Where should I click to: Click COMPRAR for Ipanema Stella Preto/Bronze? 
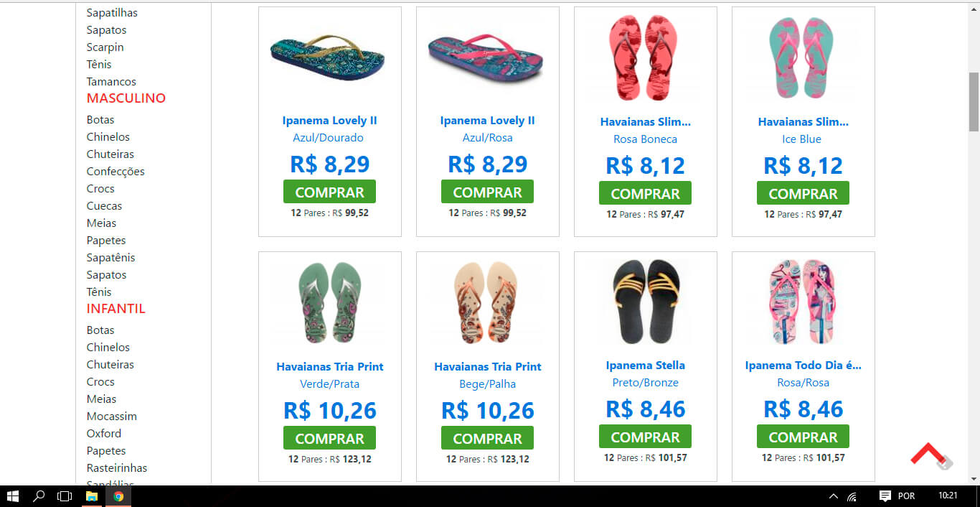pyautogui.click(x=645, y=437)
